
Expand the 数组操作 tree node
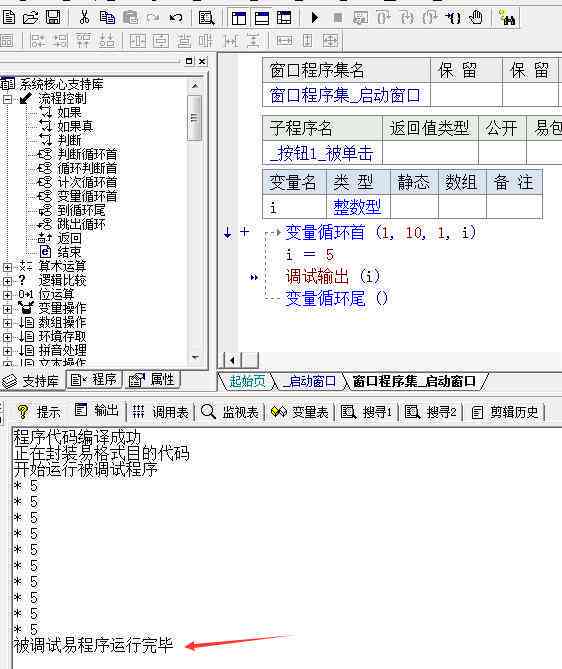[x=7, y=323]
